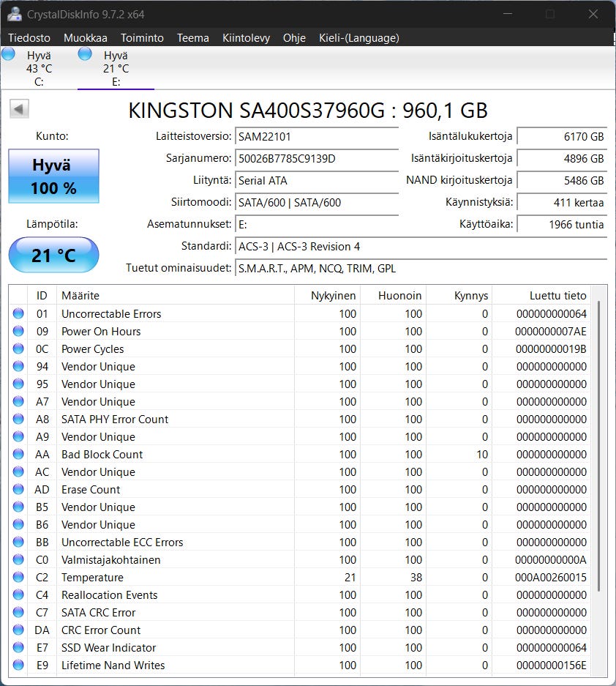The width and height of the screenshot is (616, 686).
Task: Click status orb beside SSD Wear Indicator
Action: click(18, 648)
